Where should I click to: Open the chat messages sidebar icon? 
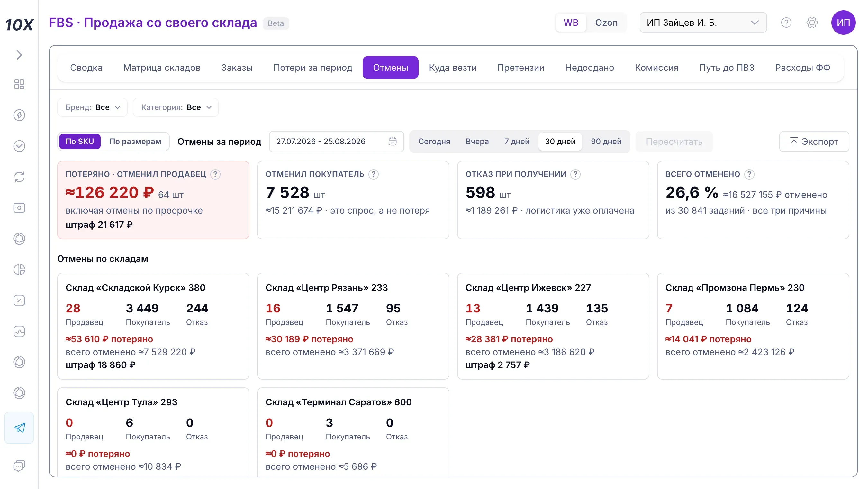[19, 466]
